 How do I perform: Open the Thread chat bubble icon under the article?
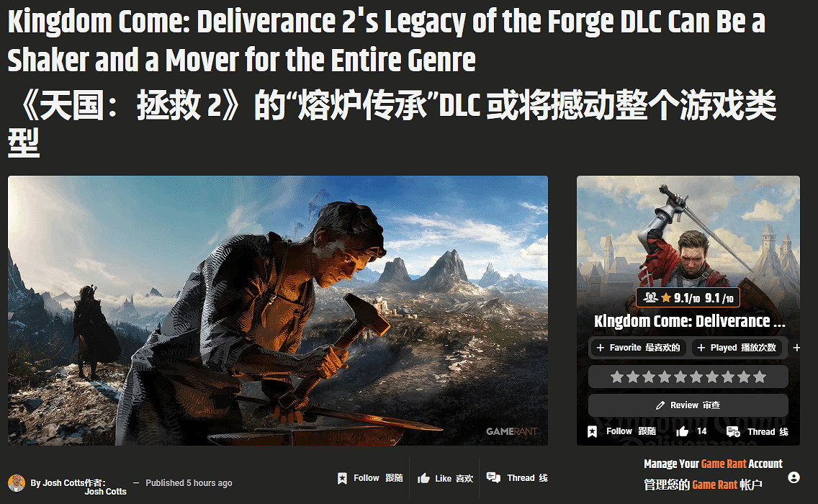click(493, 477)
